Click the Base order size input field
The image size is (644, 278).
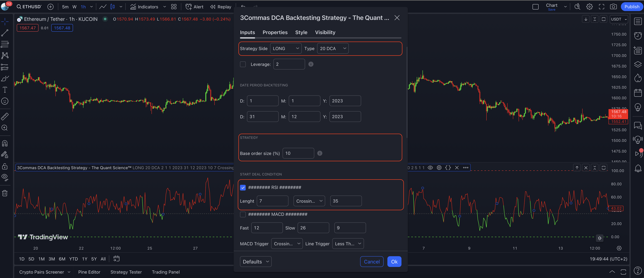click(x=298, y=153)
